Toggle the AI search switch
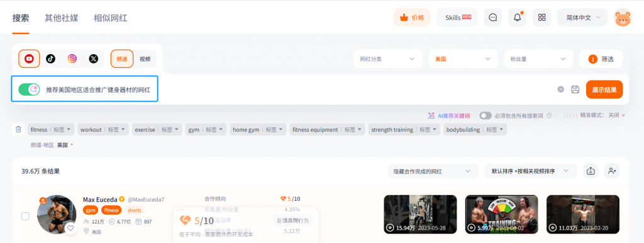The width and height of the screenshot is (644, 243). (x=29, y=89)
